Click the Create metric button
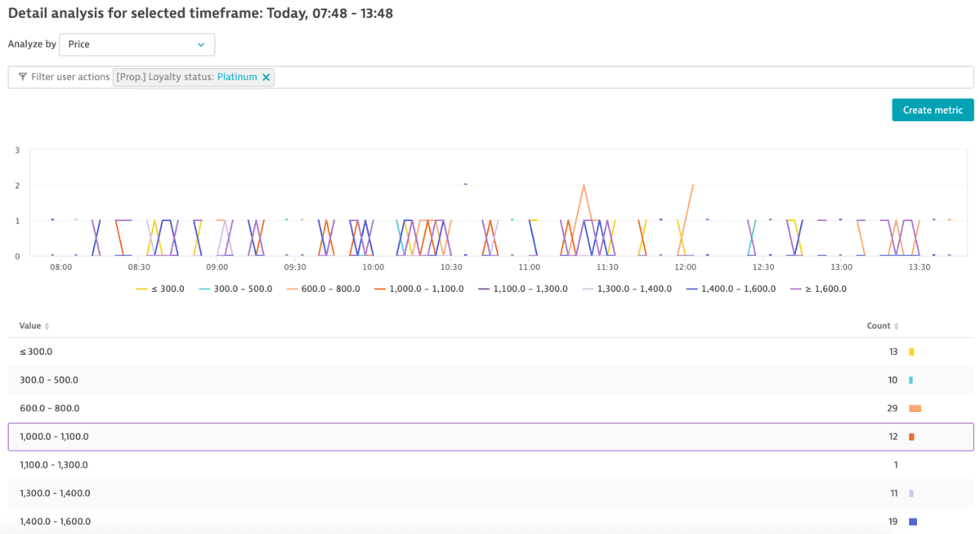This screenshot has width=980, height=534. click(932, 110)
